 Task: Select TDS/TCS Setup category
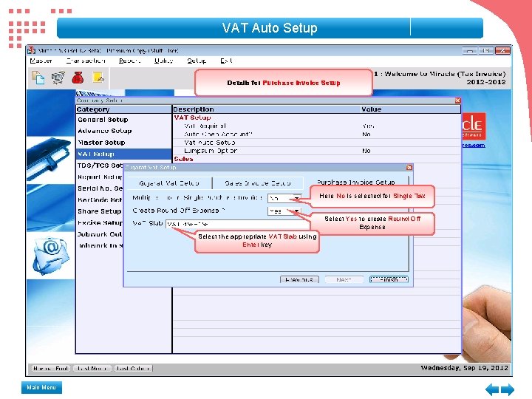tap(100, 166)
